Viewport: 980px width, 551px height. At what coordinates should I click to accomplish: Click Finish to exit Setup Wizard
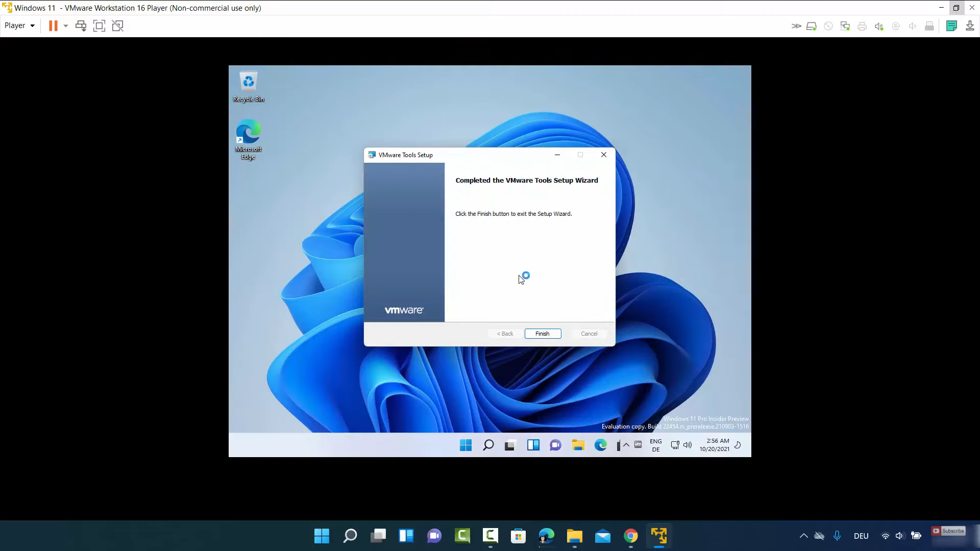543,334
